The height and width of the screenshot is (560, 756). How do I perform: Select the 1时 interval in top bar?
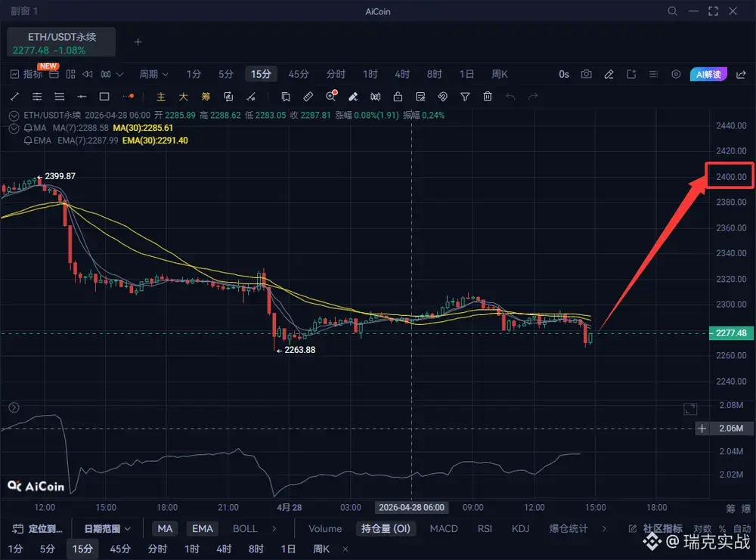(370, 74)
